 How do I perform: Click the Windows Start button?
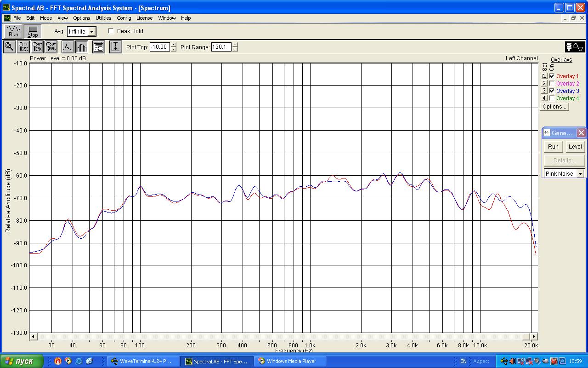(x=22, y=361)
